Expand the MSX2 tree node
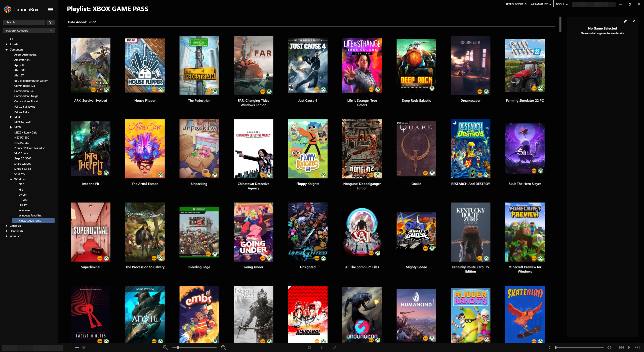This screenshot has width=644, height=352. pos(11,127)
